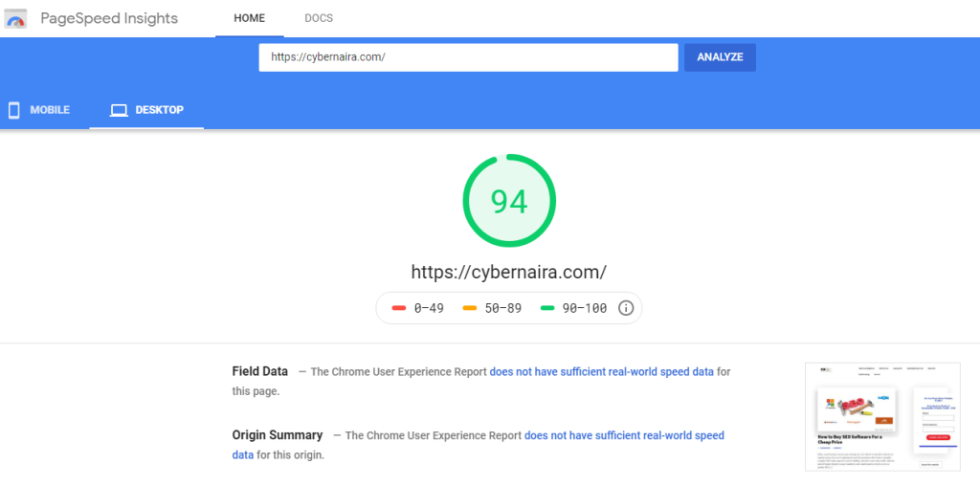Click the green 90-100 legend marker
The image size is (980, 486).
(547, 308)
